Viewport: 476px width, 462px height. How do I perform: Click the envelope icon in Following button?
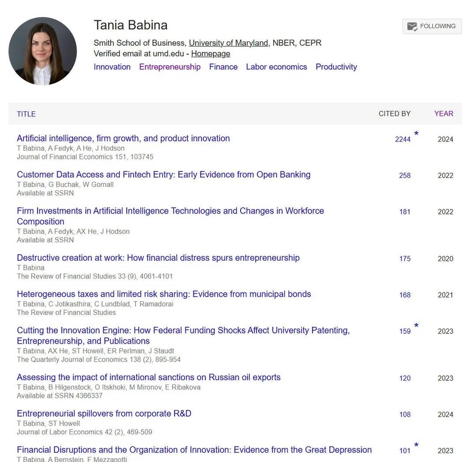pyautogui.click(x=412, y=26)
